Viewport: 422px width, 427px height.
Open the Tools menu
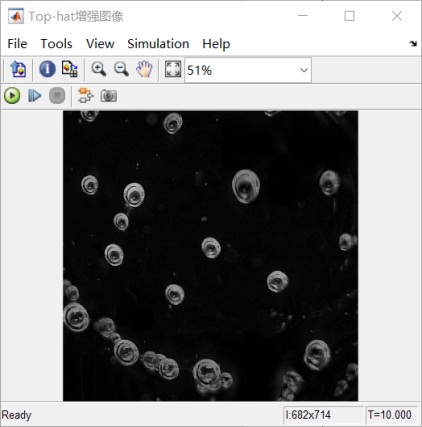tap(56, 44)
